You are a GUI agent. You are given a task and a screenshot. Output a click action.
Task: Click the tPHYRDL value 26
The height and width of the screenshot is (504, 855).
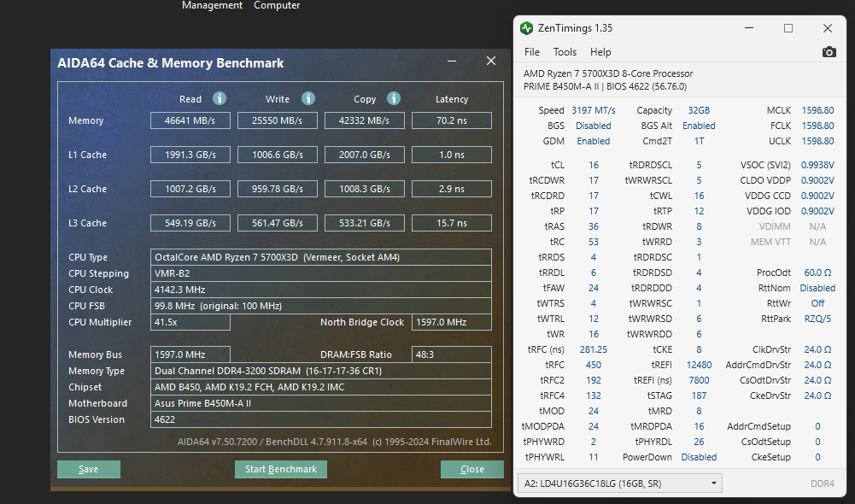click(699, 442)
